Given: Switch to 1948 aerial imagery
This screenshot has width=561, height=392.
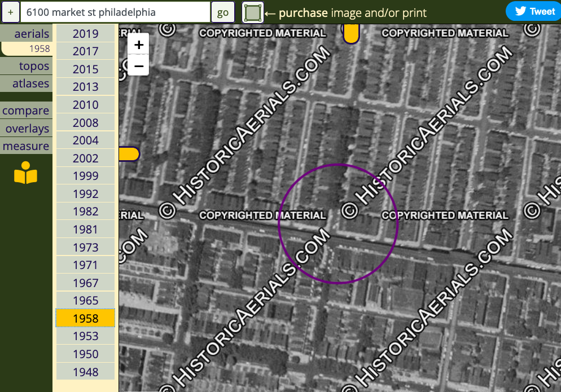Looking at the screenshot, I should coord(85,372).
